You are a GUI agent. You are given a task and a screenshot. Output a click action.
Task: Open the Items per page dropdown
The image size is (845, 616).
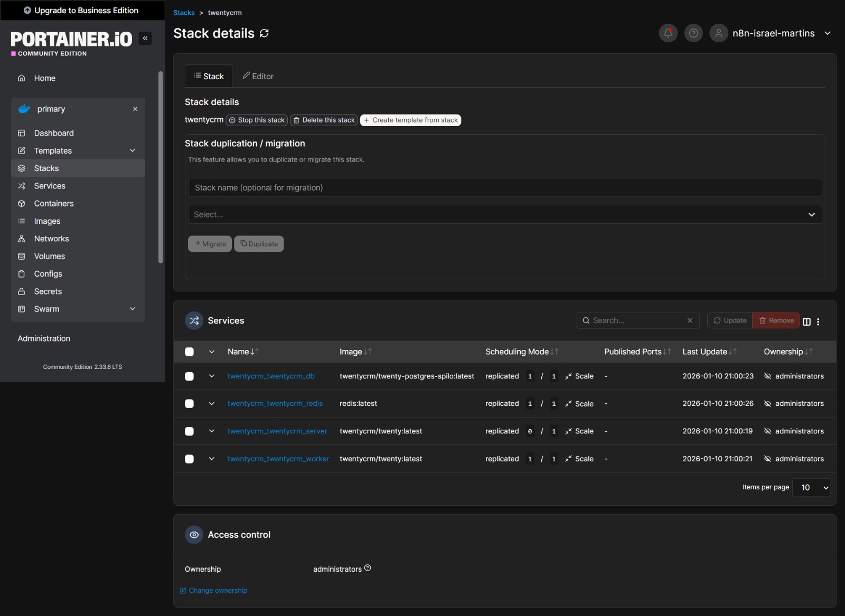click(811, 488)
